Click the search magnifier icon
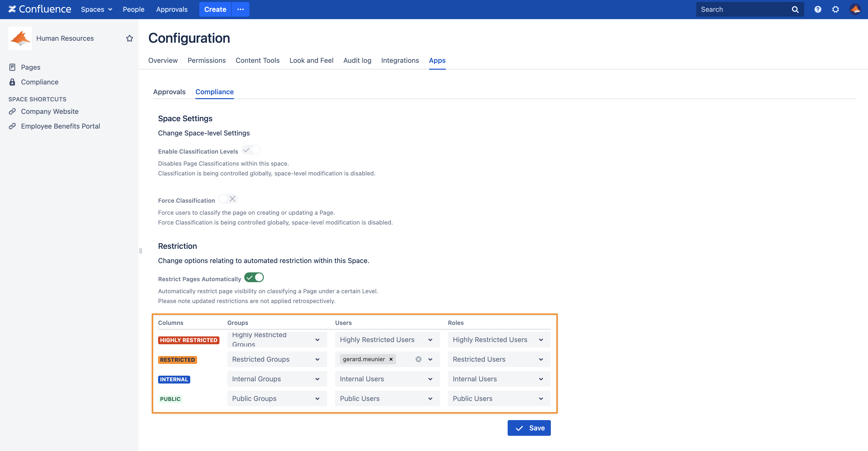 click(795, 9)
